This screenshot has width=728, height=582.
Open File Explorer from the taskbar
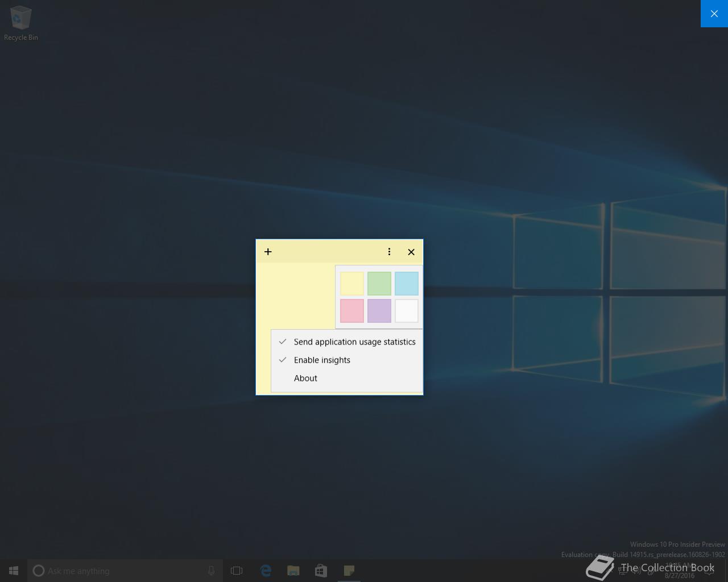tap(293, 571)
